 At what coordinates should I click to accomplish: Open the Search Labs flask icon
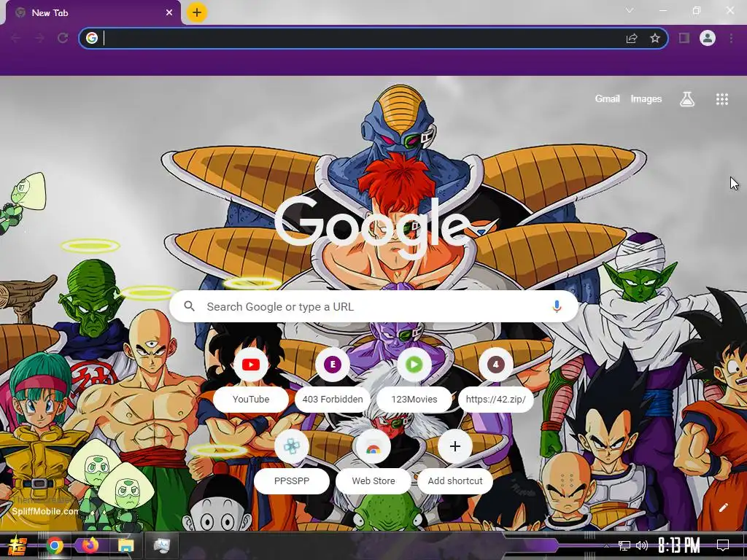pyautogui.click(x=687, y=99)
